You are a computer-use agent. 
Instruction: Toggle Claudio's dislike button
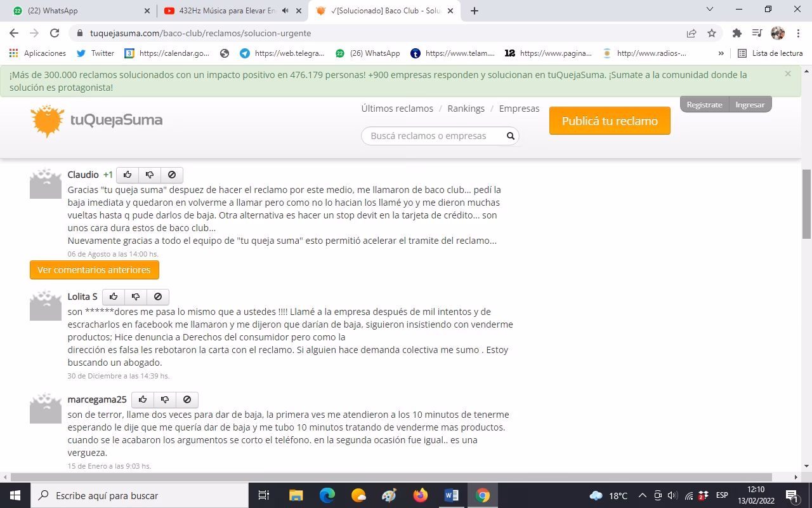point(149,175)
